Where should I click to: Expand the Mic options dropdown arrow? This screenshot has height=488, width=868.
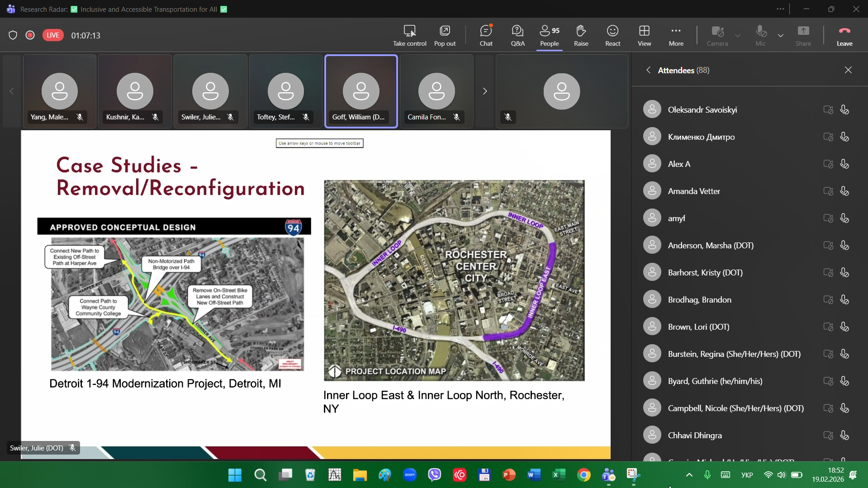[x=781, y=35]
